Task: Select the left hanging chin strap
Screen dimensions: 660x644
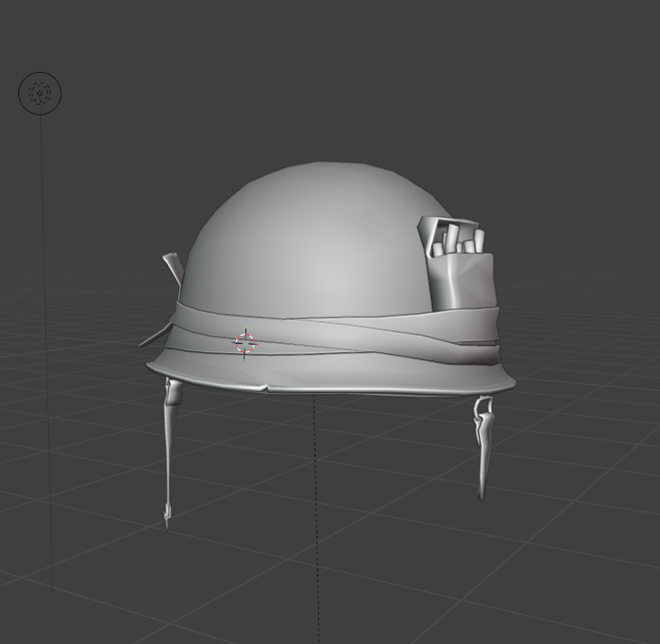Action: click(x=170, y=446)
